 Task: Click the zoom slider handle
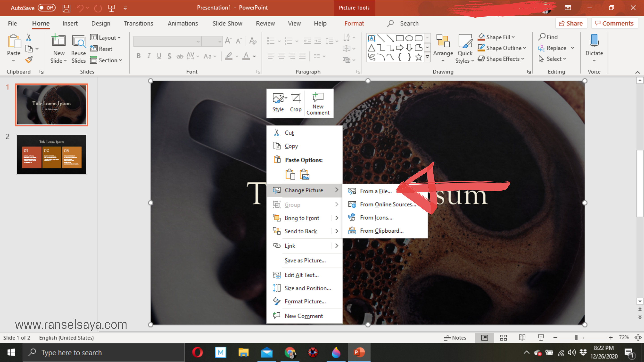point(576,338)
